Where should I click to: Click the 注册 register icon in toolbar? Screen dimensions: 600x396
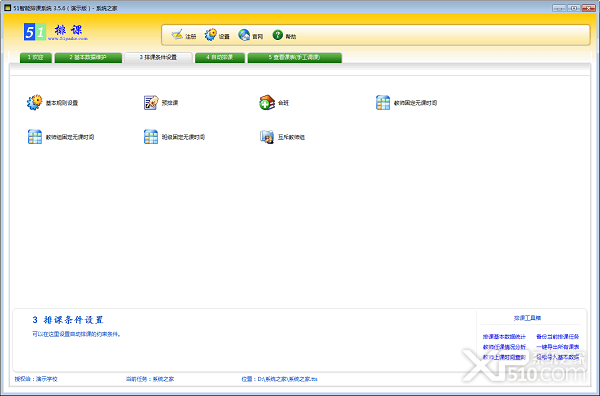(x=177, y=35)
